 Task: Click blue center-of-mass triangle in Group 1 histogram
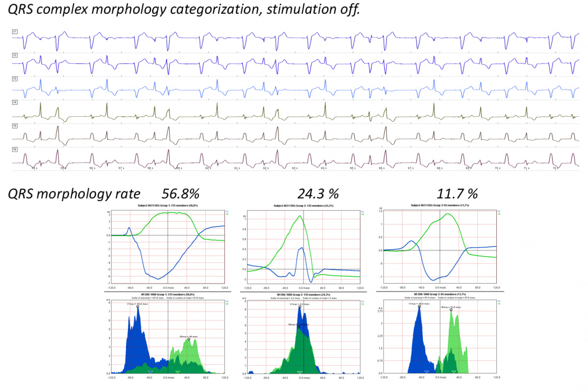pos(151,372)
